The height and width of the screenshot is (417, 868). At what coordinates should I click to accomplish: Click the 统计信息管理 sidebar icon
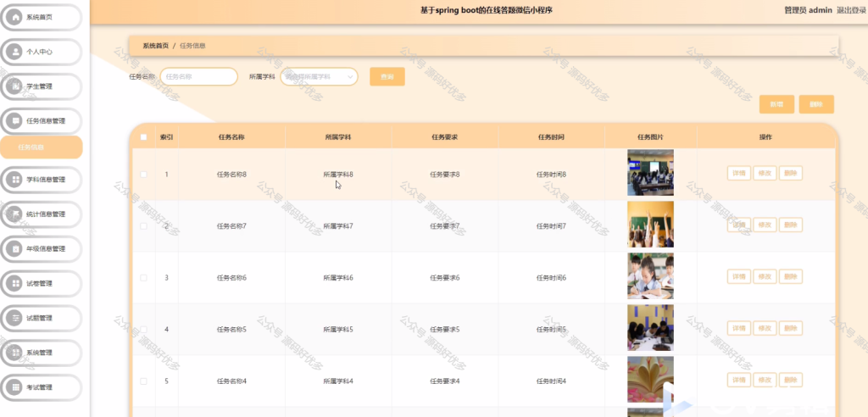click(x=16, y=214)
